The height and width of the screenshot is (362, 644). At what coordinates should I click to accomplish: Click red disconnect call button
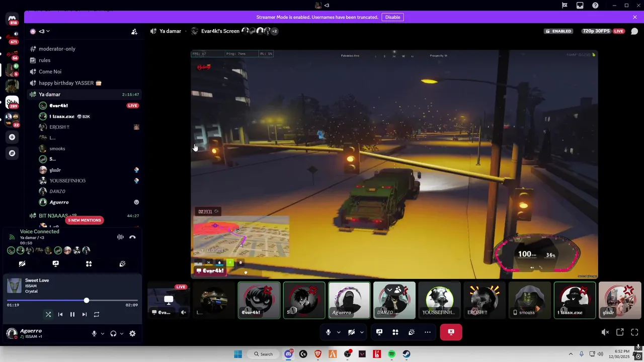click(451, 332)
